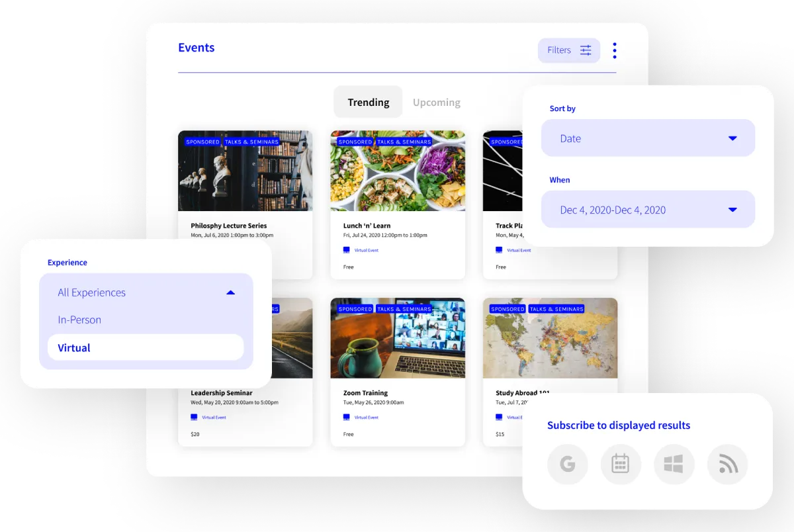Click Sponsored tag on Lunch 'n' Learn card
The width and height of the screenshot is (794, 532).
pos(355,142)
